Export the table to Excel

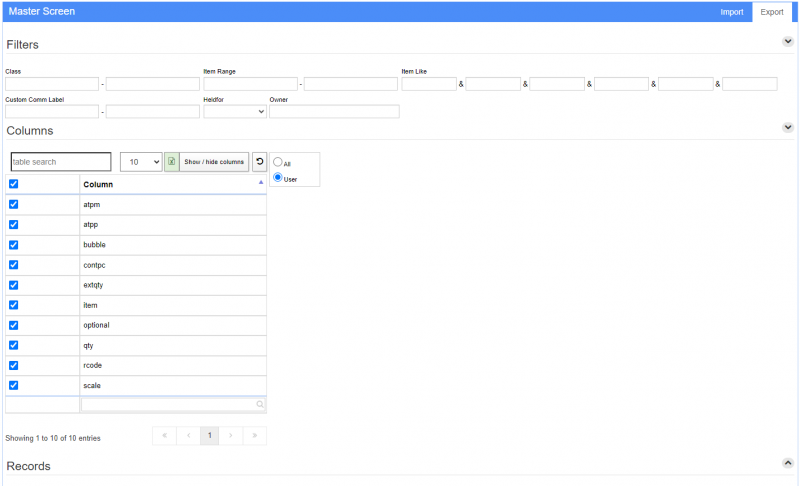click(171, 161)
